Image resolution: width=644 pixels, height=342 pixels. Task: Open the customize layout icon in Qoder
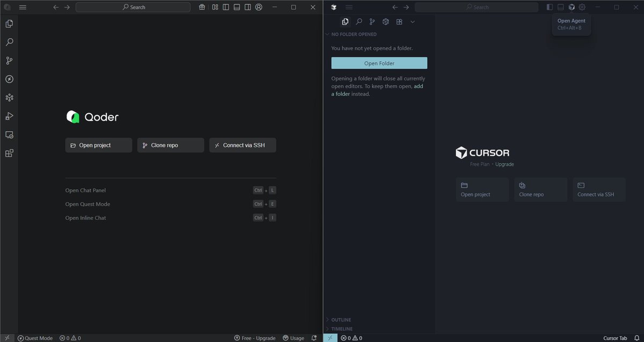point(215,8)
